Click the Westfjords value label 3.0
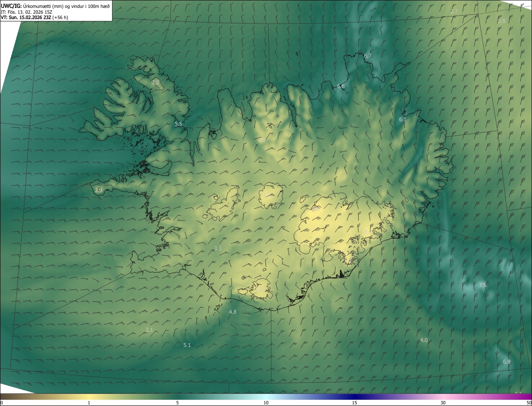The width and height of the screenshot is (532, 406). [x=155, y=83]
